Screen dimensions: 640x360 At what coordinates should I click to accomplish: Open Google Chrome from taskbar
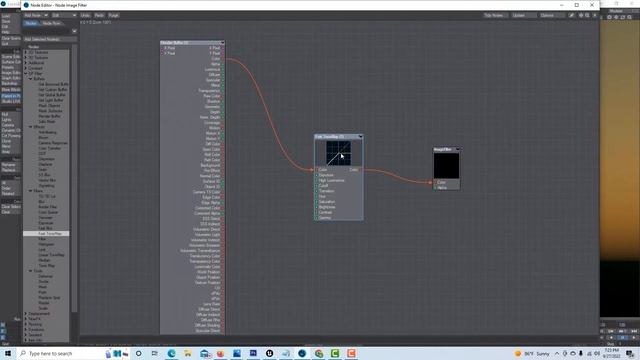[319, 353]
